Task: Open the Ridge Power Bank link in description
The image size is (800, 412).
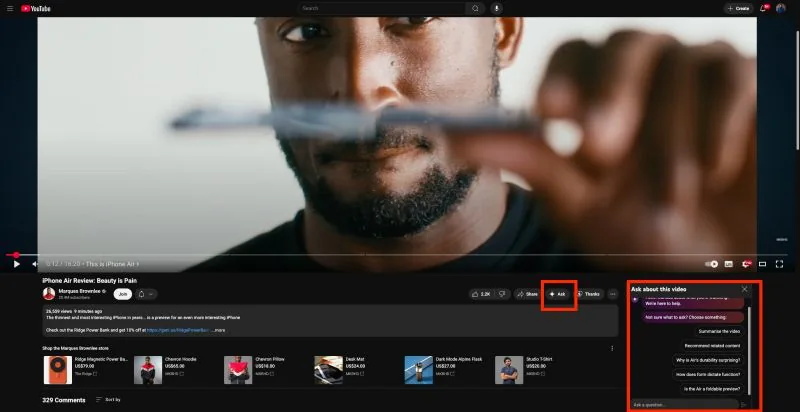Action: coord(178,330)
